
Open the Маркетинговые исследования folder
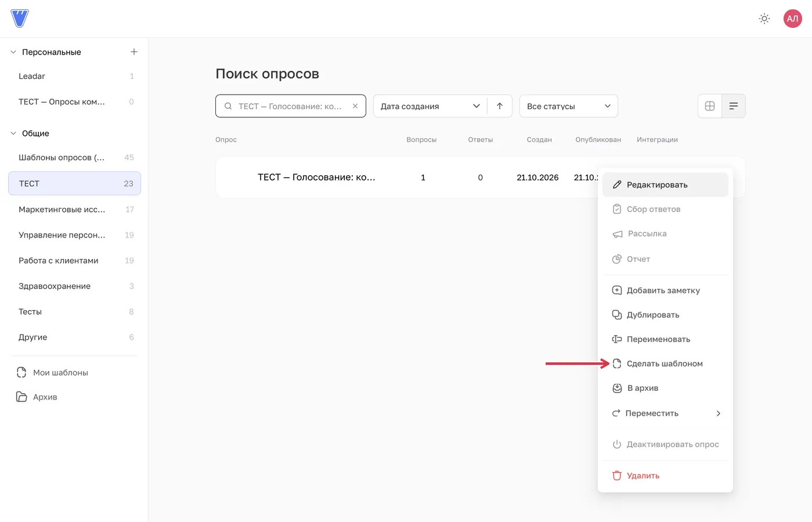(x=74, y=210)
